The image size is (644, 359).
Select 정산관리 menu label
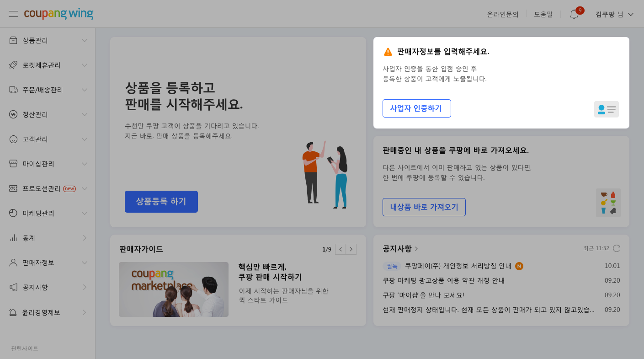click(35, 114)
